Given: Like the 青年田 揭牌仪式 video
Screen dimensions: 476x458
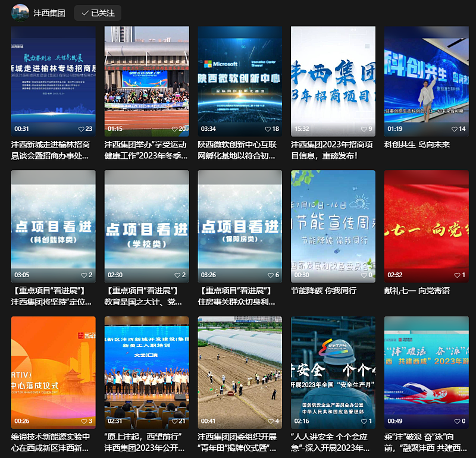Looking at the screenshot, I should (x=269, y=421).
